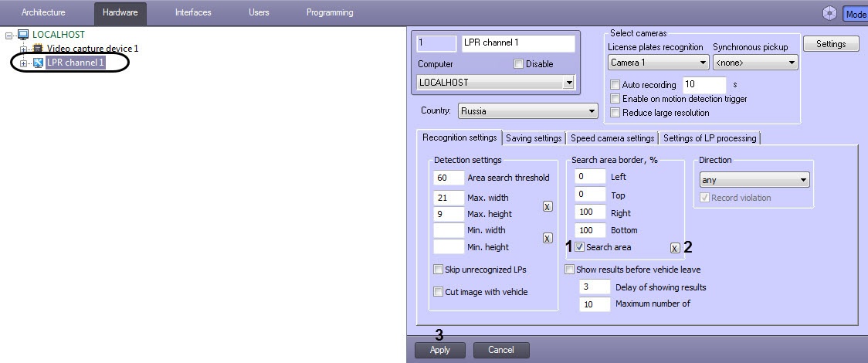The image size is (868, 363).
Task: Click the Min. width field
Action: pos(449,230)
